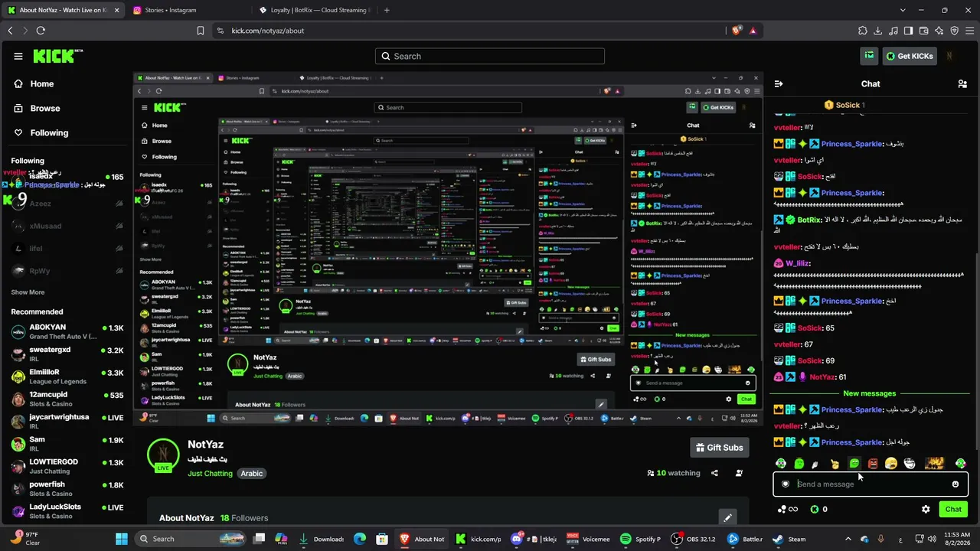The height and width of the screenshot is (551, 980).
Task: Open Brave Wallet icon
Action: (924, 31)
